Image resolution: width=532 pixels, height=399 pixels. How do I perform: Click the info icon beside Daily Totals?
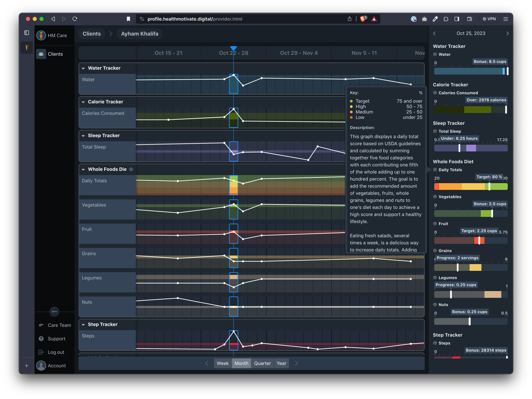(x=435, y=170)
